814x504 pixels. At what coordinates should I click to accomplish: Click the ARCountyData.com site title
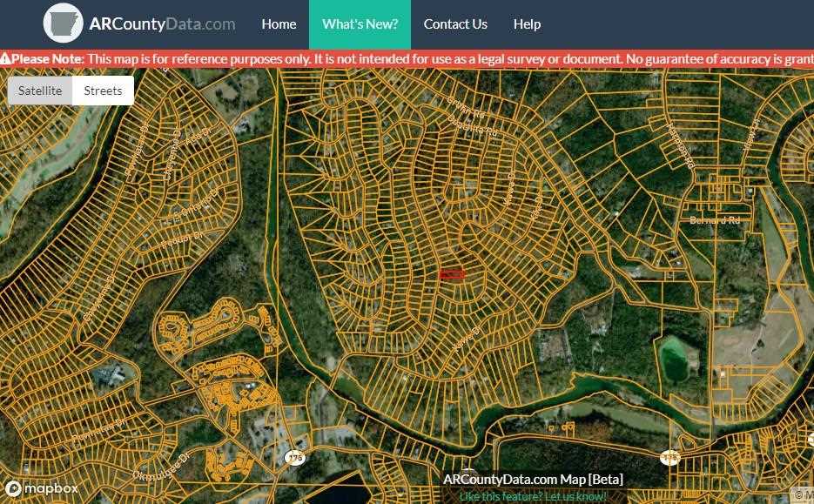pos(162,24)
